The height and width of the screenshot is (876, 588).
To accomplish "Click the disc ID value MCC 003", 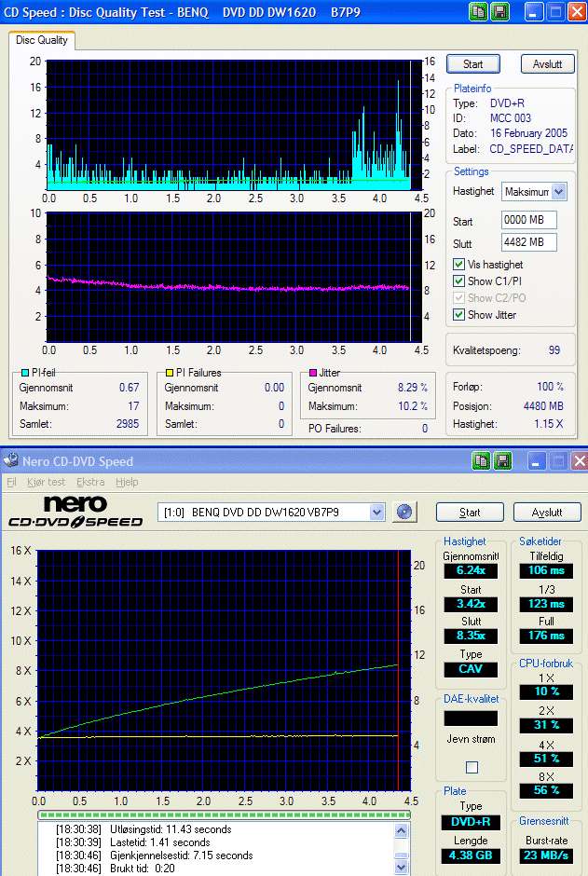I will tap(511, 118).
